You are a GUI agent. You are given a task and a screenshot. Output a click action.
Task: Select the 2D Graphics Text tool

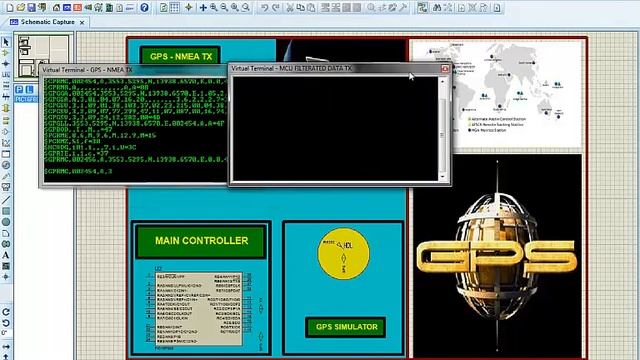[x=6, y=255]
